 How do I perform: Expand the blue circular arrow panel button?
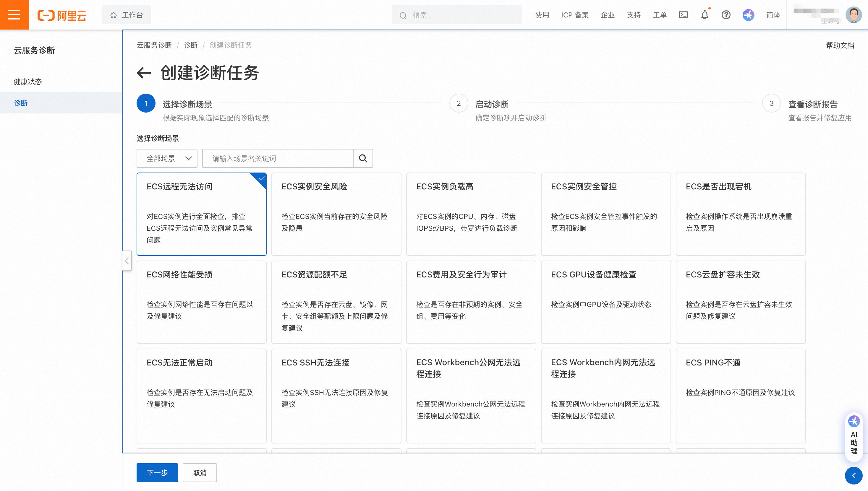[x=854, y=475]
